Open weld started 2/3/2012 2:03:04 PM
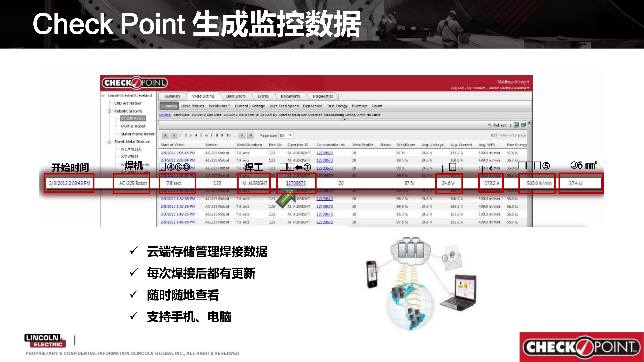 178,160
